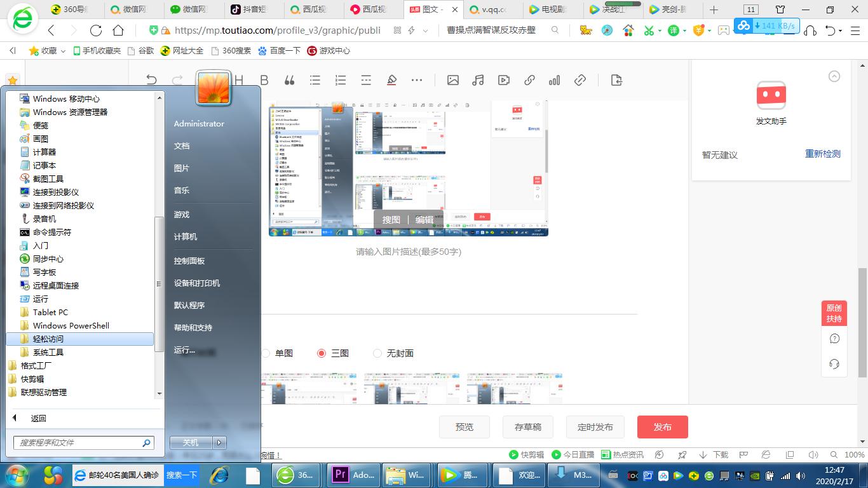The height and width of the screenshot is (488, 868).
Task: Click the Bold formatting icon in editor
Action: point(264,80)
